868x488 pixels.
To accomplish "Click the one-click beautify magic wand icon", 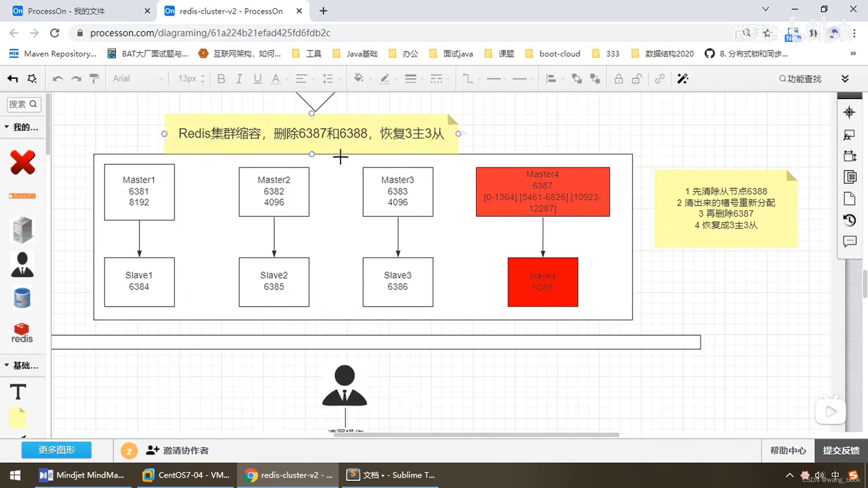I will (683, 79).
